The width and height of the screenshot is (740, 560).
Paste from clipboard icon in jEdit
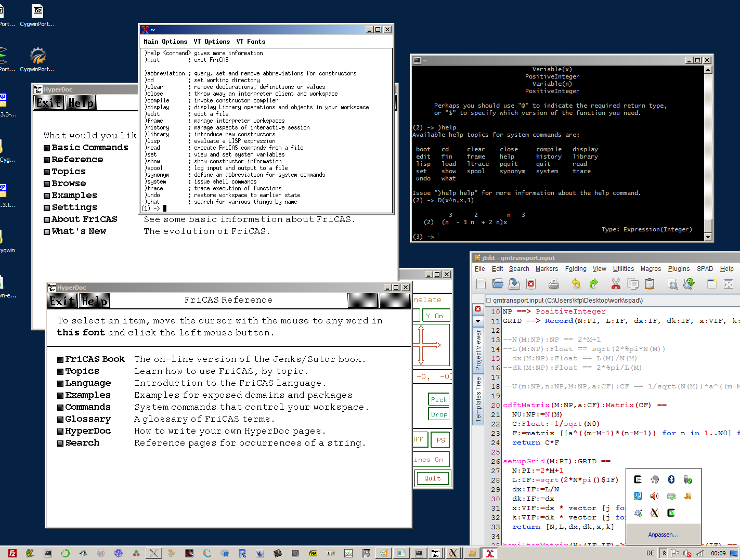(x=650, y=284)
